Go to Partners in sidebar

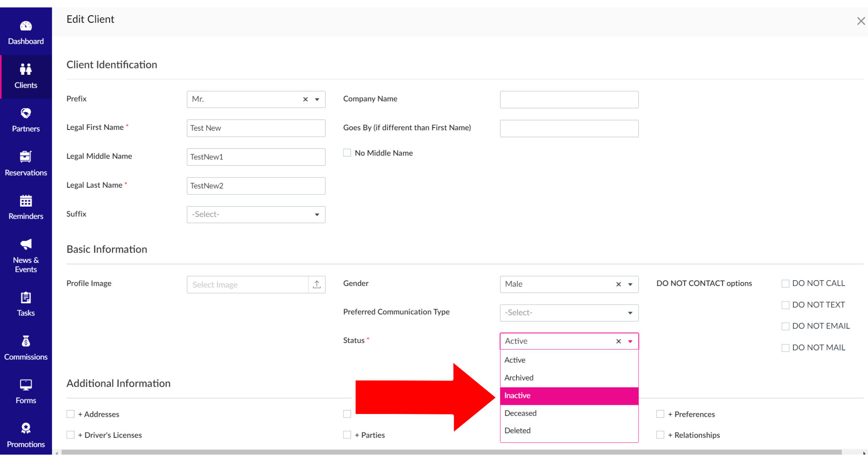[26, 120]
